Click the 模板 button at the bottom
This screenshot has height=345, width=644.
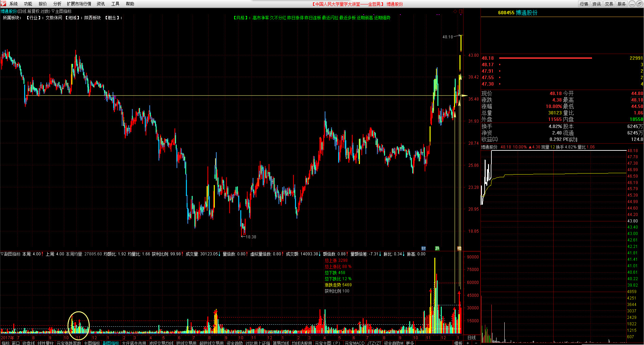point(458,343)
